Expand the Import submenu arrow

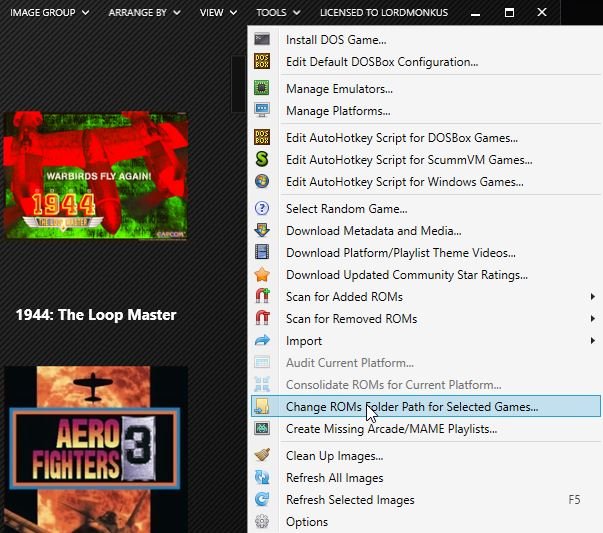tap(593, 341)
